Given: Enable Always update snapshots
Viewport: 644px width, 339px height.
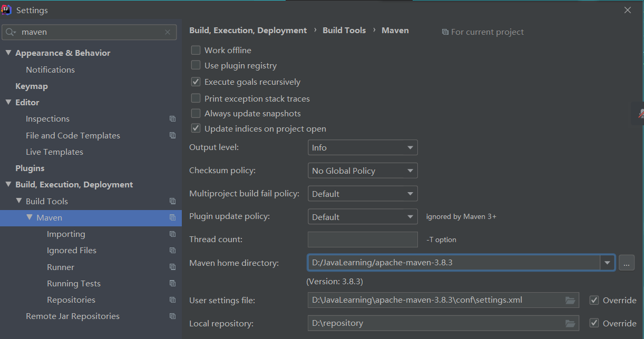Looking at the screenshot, I should [196, 113].
